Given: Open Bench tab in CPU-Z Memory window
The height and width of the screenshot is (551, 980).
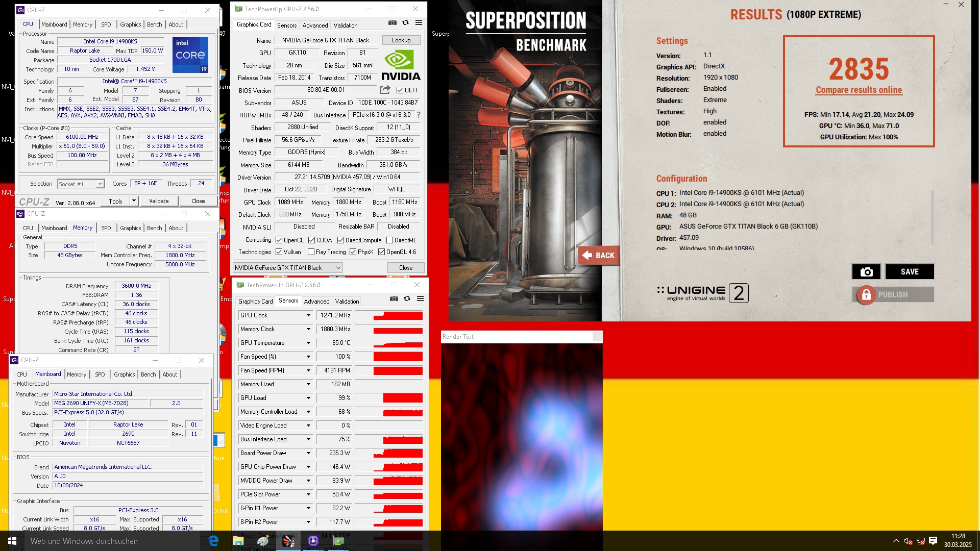Looking at the screenshot, I should coord(154,228).
